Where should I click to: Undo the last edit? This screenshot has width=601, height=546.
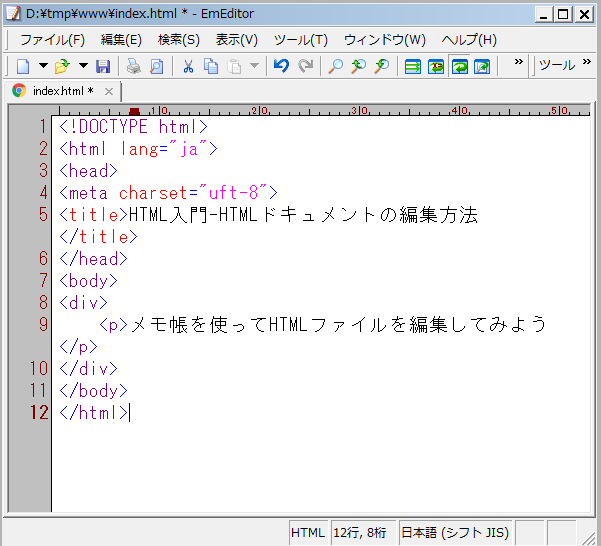[281, 66]
